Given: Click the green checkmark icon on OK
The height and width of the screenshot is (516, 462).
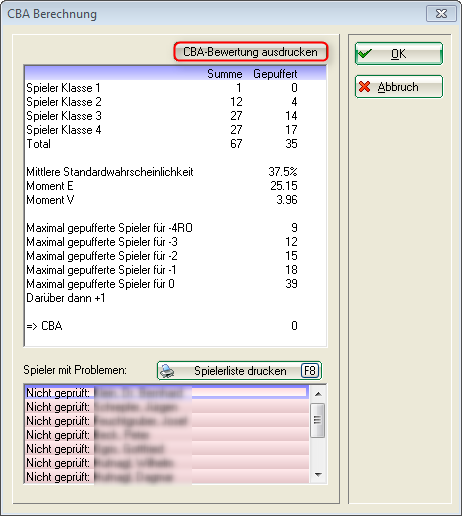Looking at the screenshot, I should click(364, 53).
